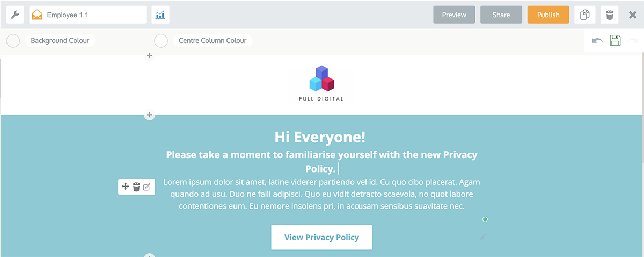Click the Share button
Viewport: 644px width, 257px height.
point(501,15)
